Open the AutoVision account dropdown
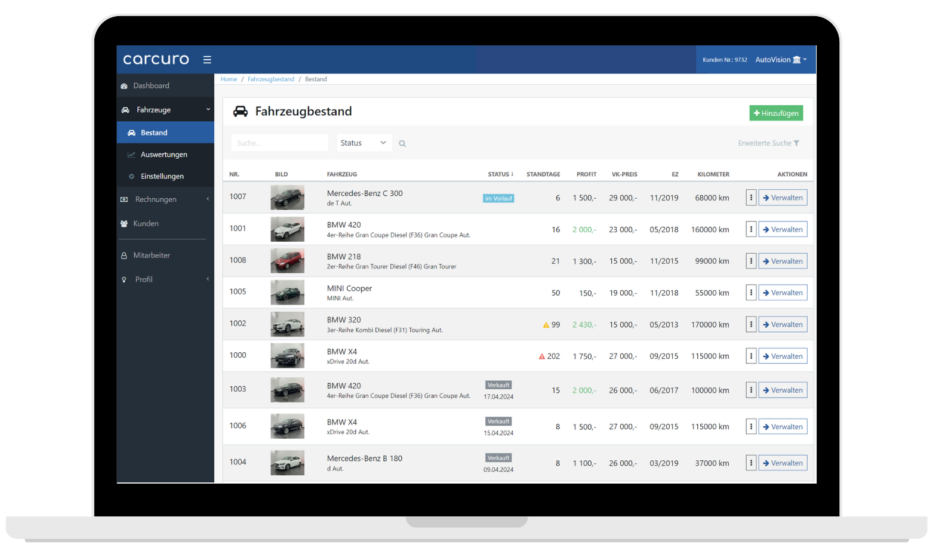Screen dimensions: 933x560 [781, 60]
